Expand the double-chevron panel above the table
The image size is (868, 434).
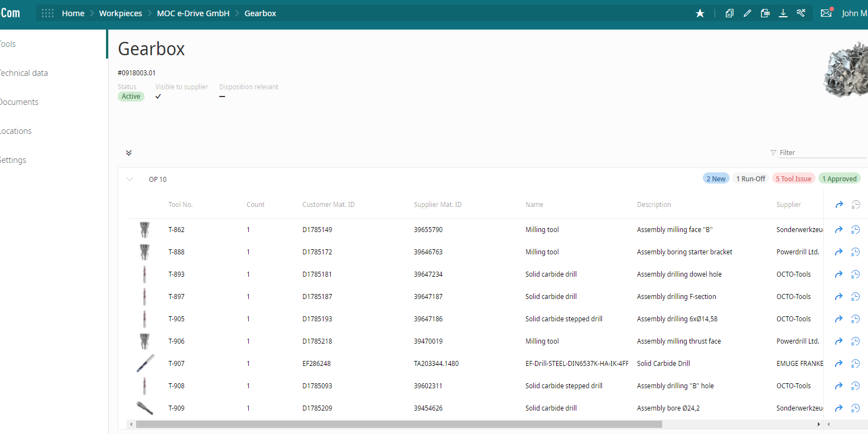coord(129,152)
